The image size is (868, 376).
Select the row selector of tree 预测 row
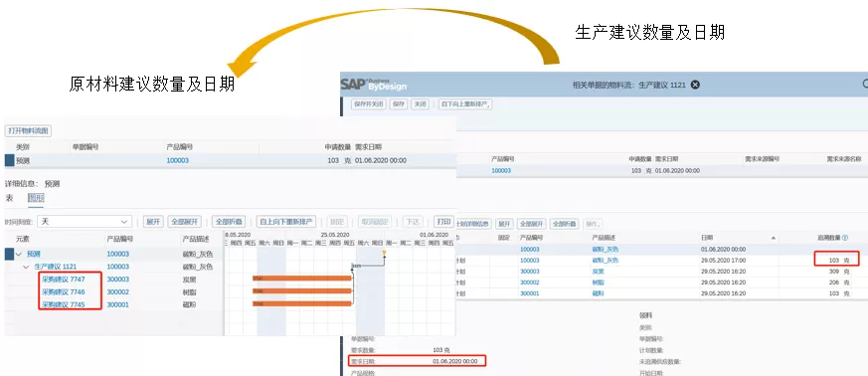coord(9,255)
